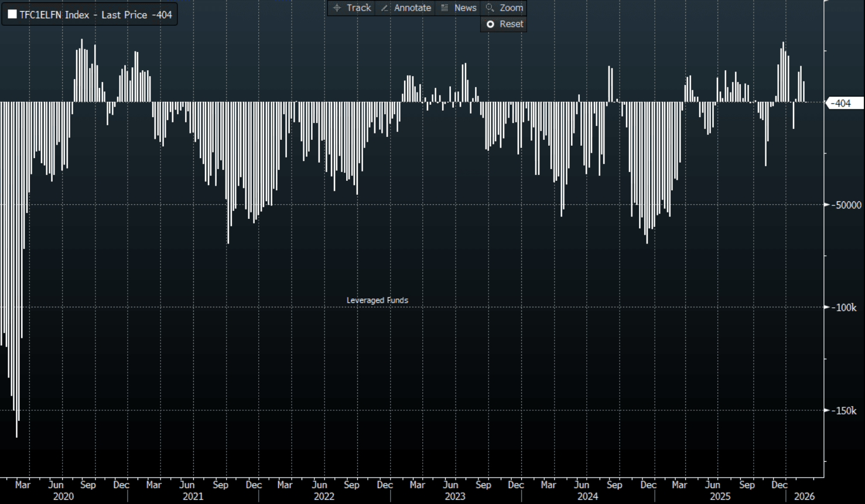Click the Annotate pencil icon
Screen dimensions: 865x504
(x=384, y=8)
